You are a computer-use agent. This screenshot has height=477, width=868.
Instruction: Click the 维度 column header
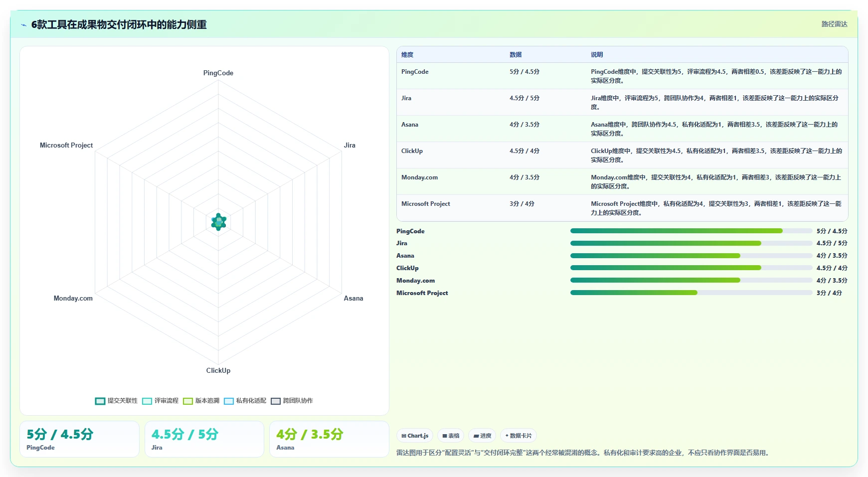tap(407, 55)
